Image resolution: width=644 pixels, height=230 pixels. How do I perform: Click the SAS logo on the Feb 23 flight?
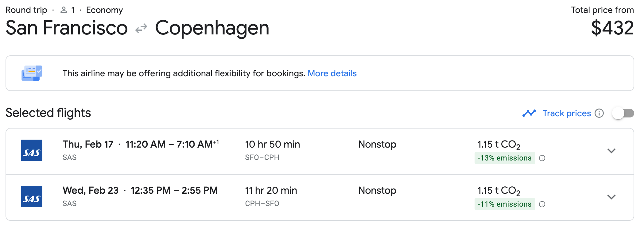click(x=32, y=196)
